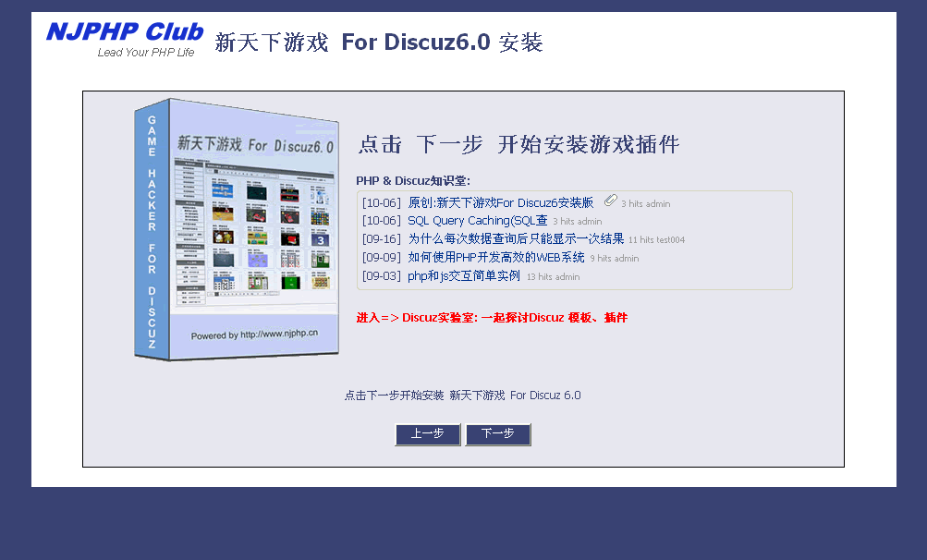
Task: Click the [09-09] date label
Action: [382, 257]
